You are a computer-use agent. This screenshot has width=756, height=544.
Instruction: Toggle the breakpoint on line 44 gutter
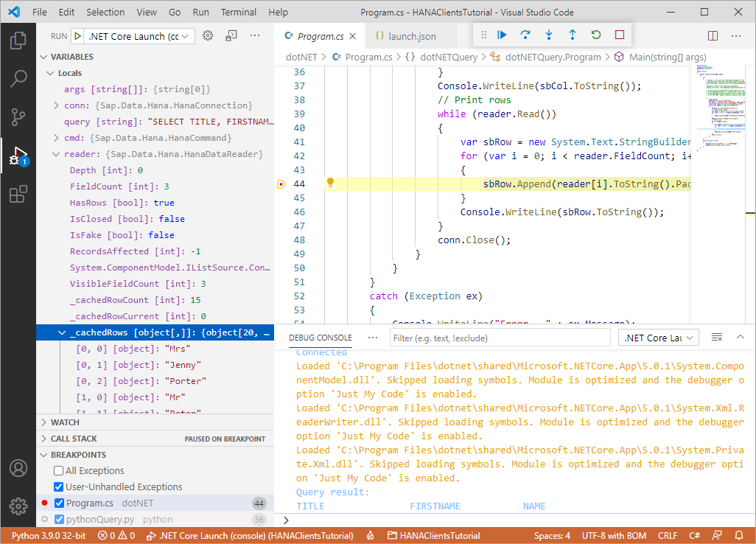tap(281, 184)
